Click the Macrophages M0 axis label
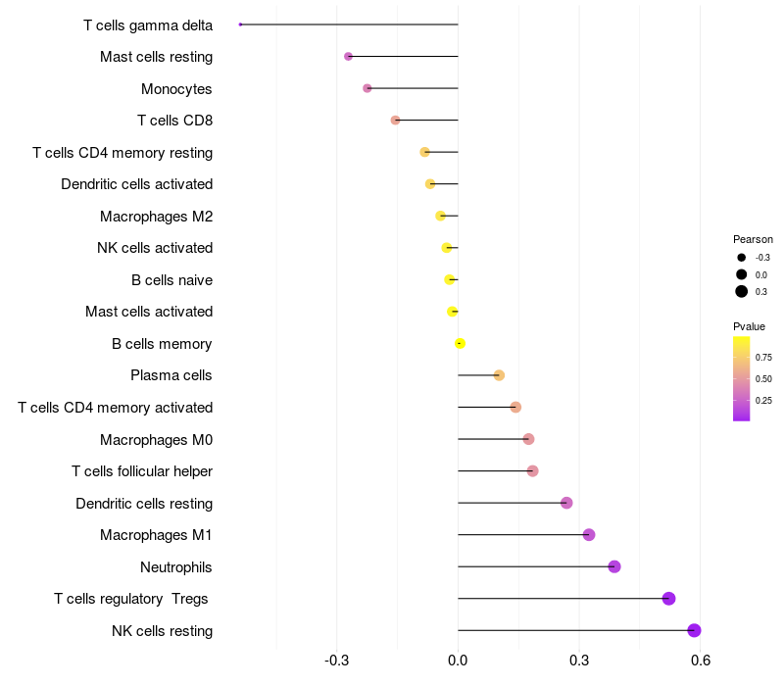The width and height of the screenshot is (784, 686). [x=156, y=440]
